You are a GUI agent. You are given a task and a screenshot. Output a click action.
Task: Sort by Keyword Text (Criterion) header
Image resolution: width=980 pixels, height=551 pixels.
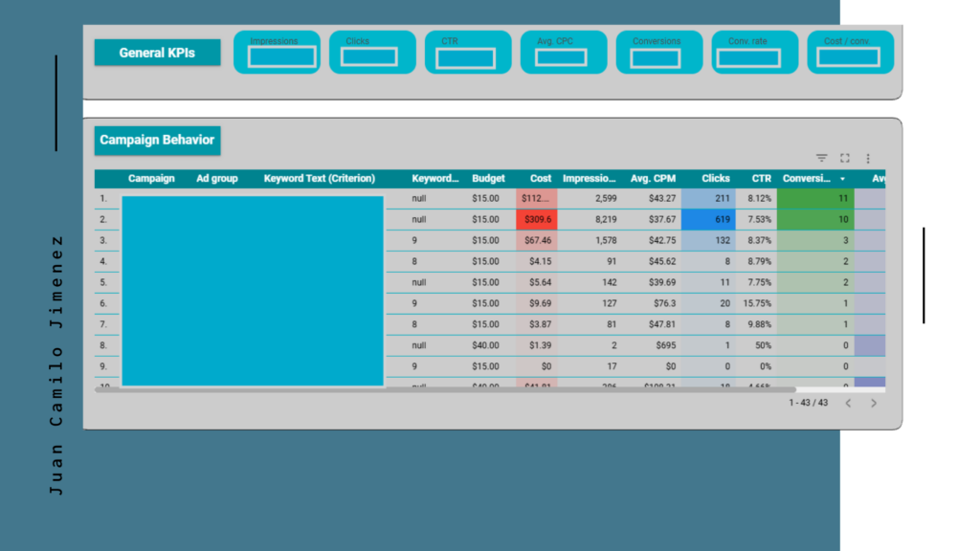pos(320,179)
